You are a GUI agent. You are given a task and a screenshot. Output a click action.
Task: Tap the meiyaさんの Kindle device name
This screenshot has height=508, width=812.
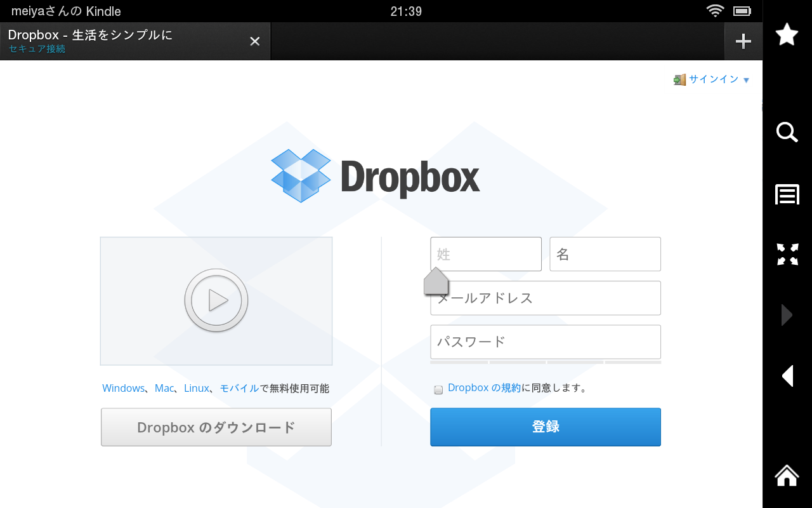coord(66,11)
